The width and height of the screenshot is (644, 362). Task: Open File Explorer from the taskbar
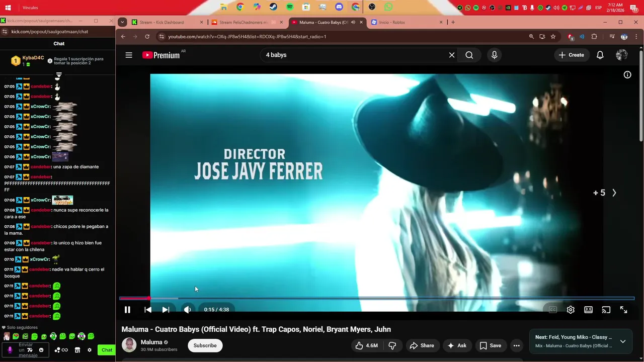223,7
